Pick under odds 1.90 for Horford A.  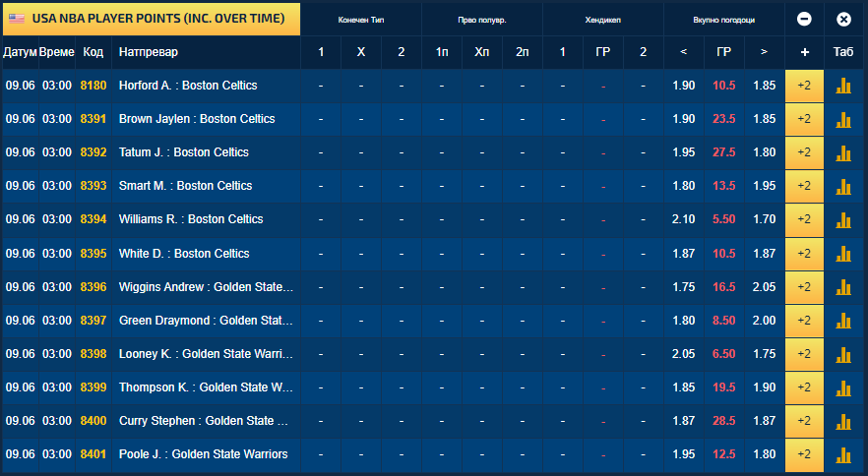coord(684,86)
